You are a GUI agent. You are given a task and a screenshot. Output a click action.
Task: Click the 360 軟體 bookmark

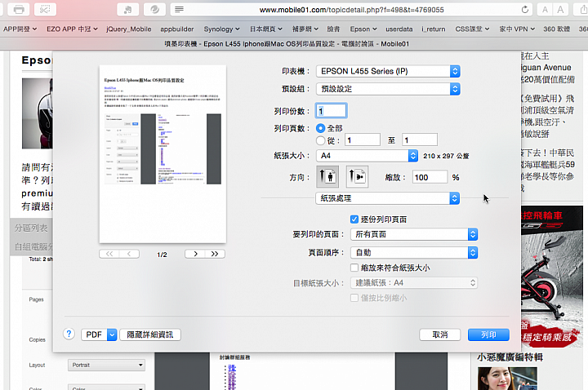click(556, 29)
